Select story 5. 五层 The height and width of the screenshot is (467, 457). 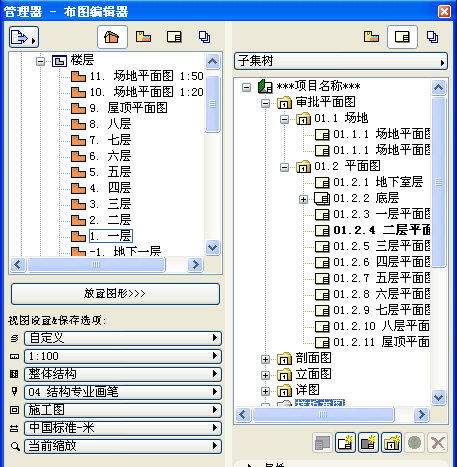pyautogui.click(x=110, y=172)
